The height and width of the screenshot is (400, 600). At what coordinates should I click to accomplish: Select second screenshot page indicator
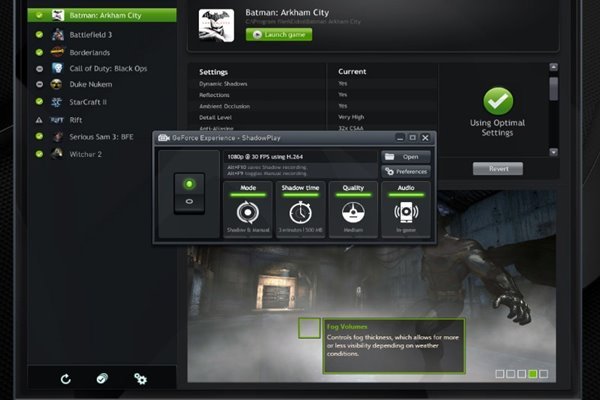(x=510, y=374)
